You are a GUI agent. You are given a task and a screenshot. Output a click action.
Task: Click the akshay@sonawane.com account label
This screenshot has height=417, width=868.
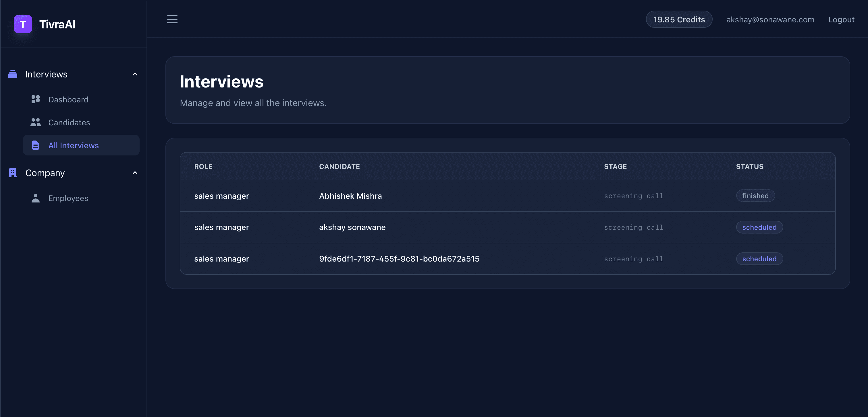pos(770,20)
